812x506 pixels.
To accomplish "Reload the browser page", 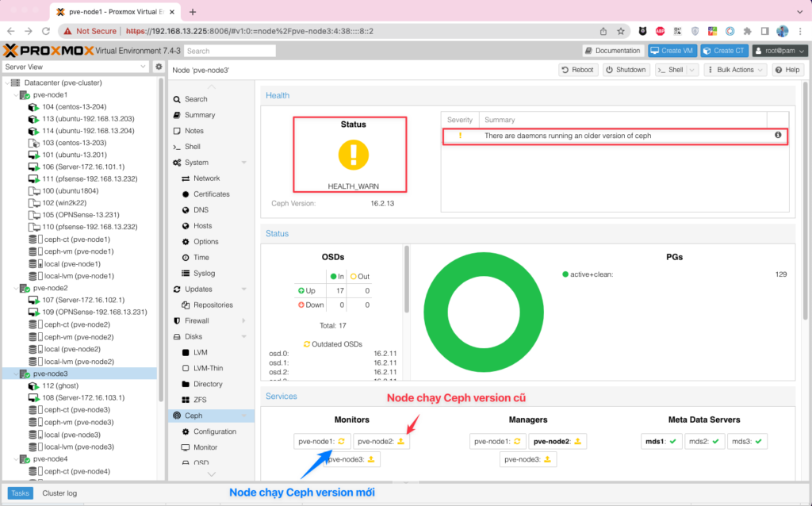I will (45, 31).
